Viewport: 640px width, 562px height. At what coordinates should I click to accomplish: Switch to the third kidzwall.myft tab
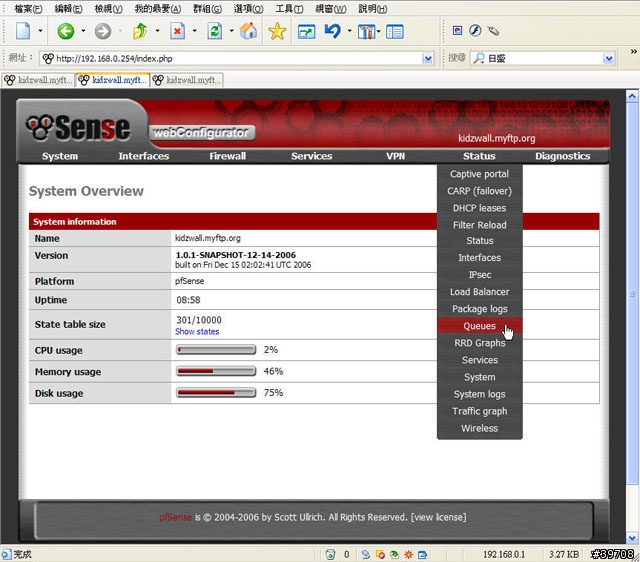coord(187,80)
